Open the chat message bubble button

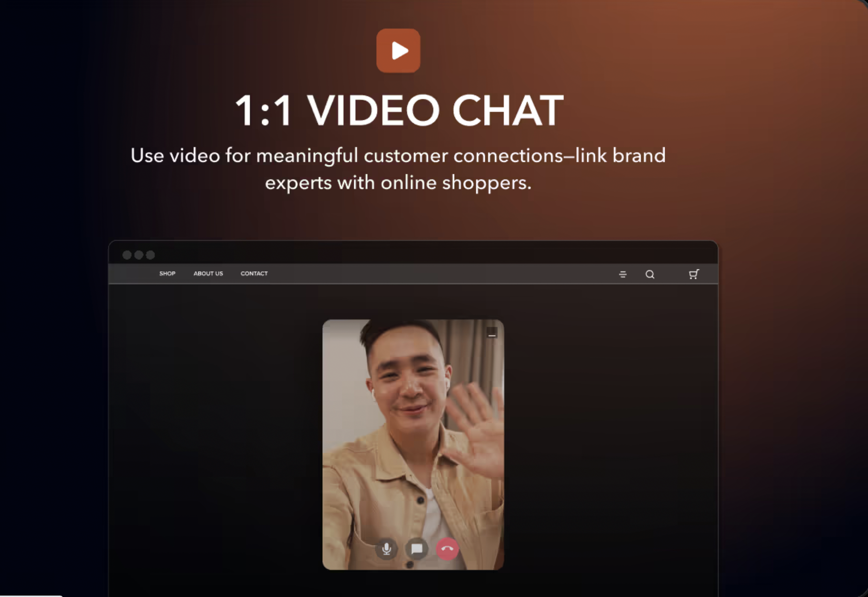417,549
